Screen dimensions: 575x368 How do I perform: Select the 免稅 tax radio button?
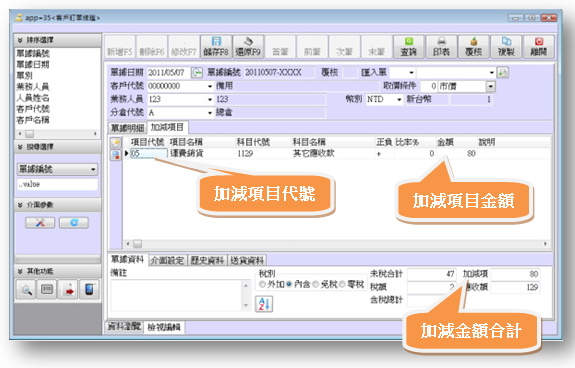[315, 284]
